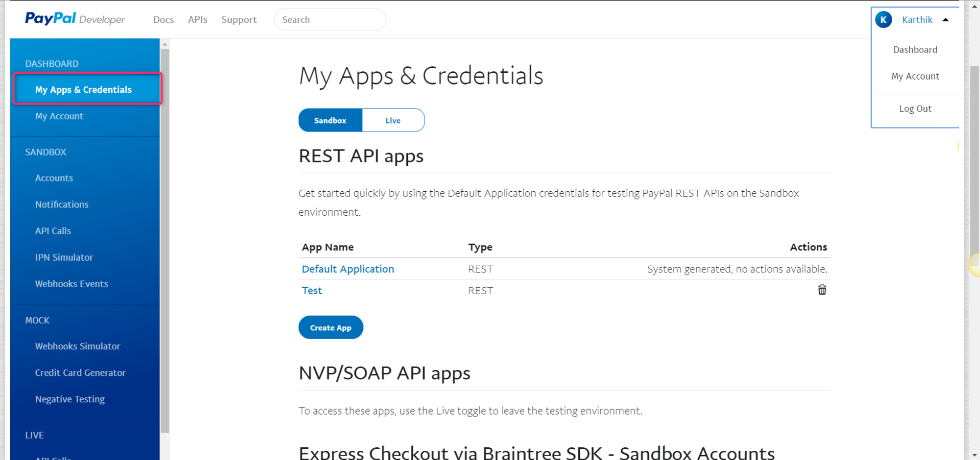Click REST type in Test row
This screenshot has height=460, width=980.
[481, 291]
